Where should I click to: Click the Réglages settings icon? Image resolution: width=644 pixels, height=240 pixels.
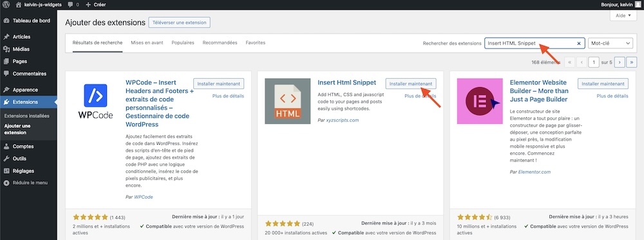[x=6, y=171]
